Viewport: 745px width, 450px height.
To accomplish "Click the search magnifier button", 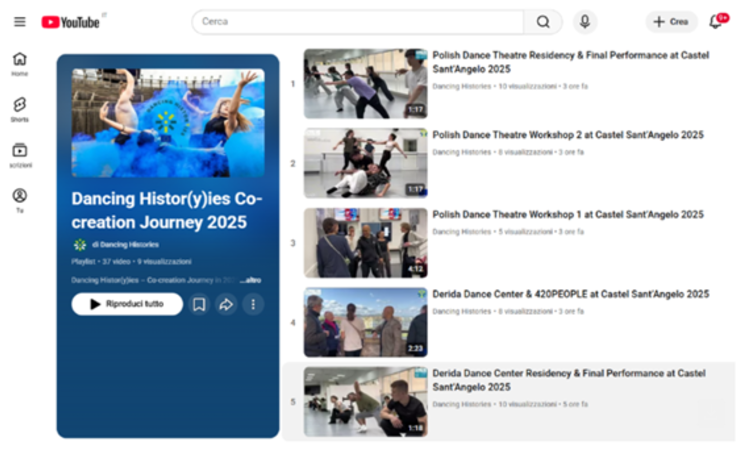I will pyautogui.click(x=543, y=22).
